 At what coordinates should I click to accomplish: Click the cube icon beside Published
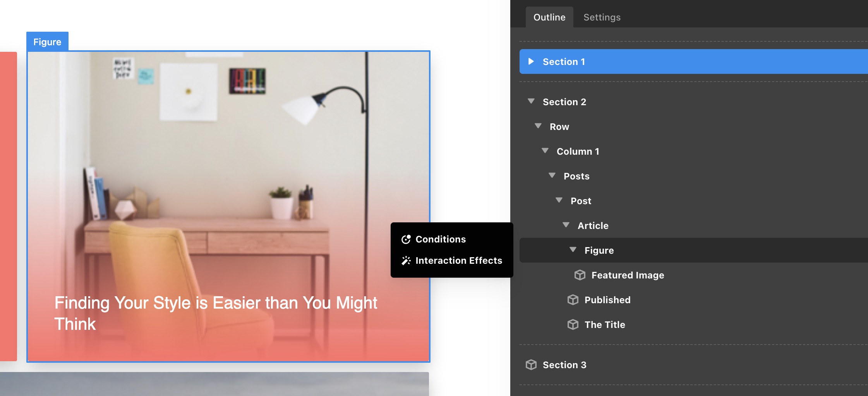573,300
